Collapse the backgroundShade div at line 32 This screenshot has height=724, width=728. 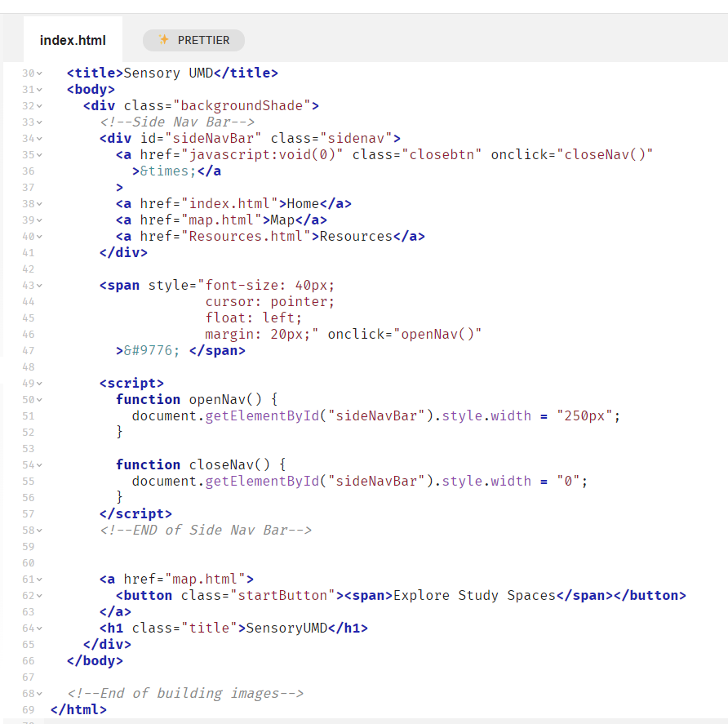[x=39, y=106]
